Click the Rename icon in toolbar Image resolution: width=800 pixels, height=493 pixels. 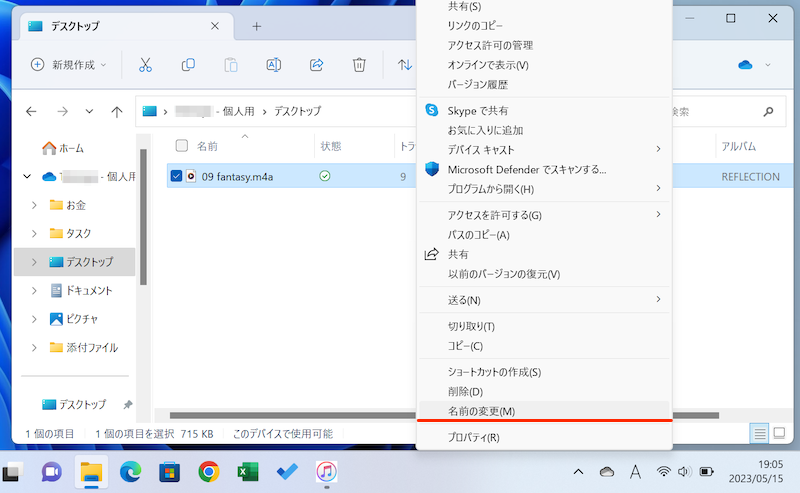(273, 65)
